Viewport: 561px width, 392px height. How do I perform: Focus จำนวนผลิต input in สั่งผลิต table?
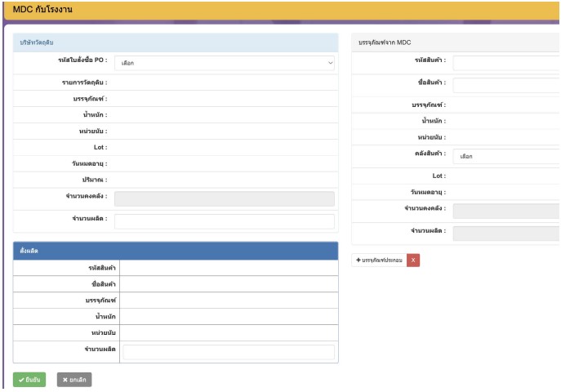tap(229, 352)
